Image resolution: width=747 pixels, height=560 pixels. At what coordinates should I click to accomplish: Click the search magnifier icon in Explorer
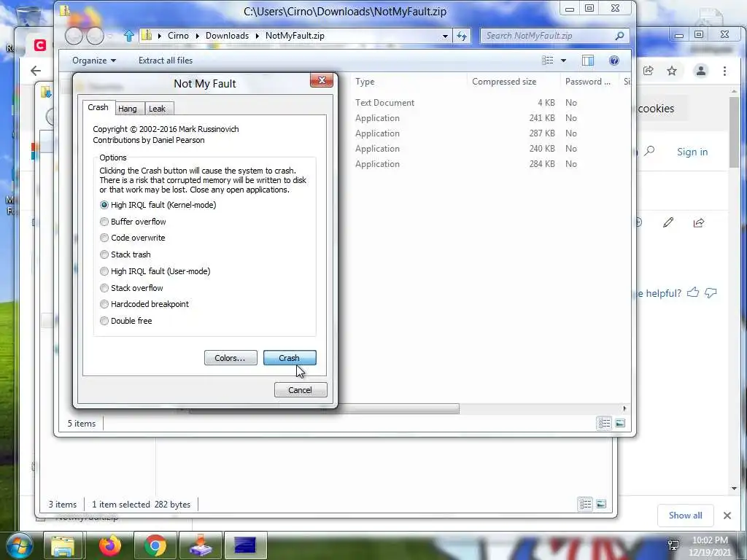click(x=619, y=36)
